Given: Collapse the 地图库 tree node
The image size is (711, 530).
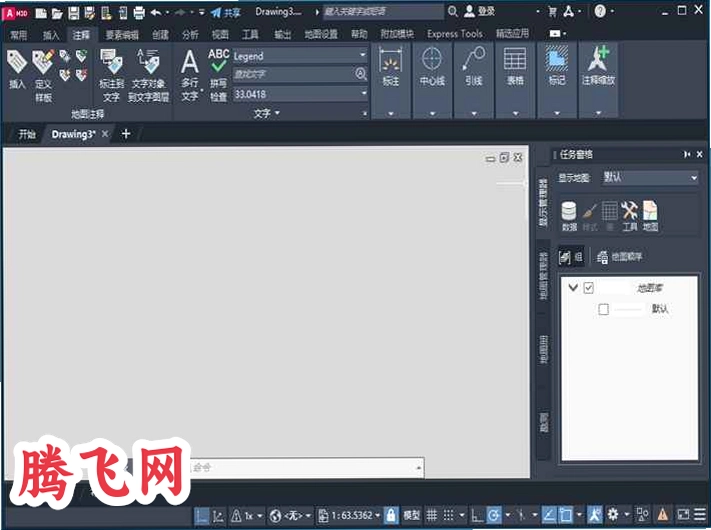Looking at the screenshot, I should point(573,287).
